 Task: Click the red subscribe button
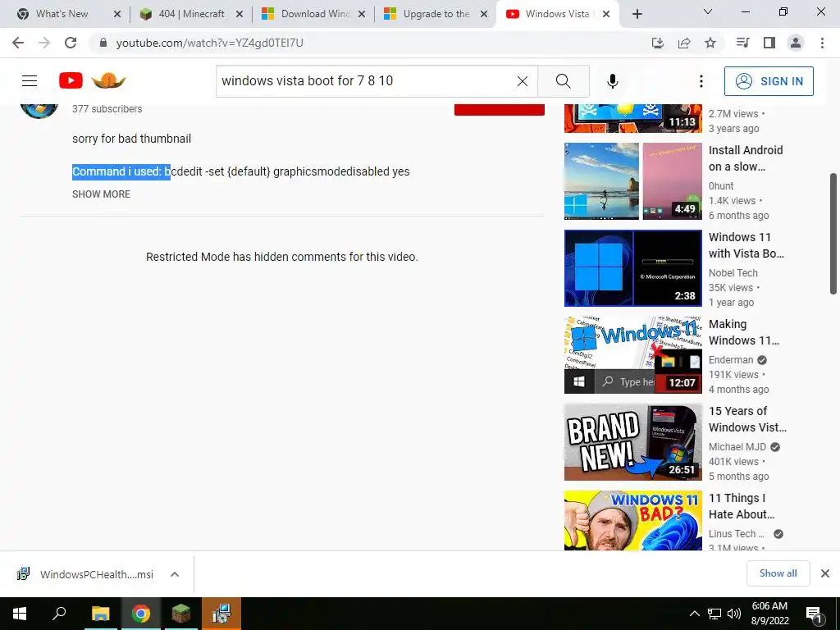(x=500, y=109)
